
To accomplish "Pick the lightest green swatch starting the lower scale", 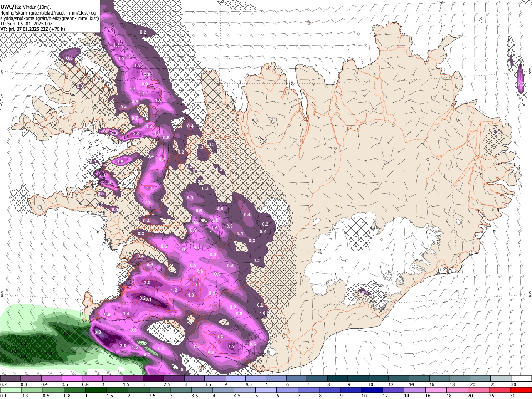I will 10,390.
